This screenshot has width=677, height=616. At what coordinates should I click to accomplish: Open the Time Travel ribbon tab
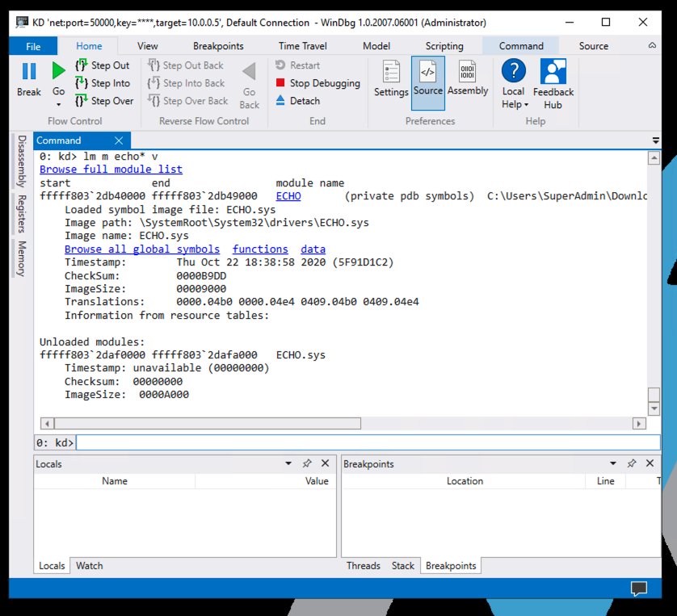click(303, 46)
